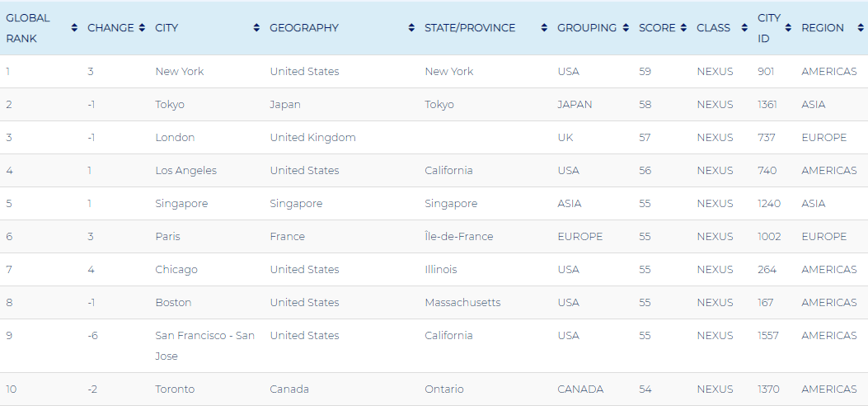Screen dimensions: 868x406
Task: Click the San Francisco - San Jose cell
Action: tap(204, 346)
